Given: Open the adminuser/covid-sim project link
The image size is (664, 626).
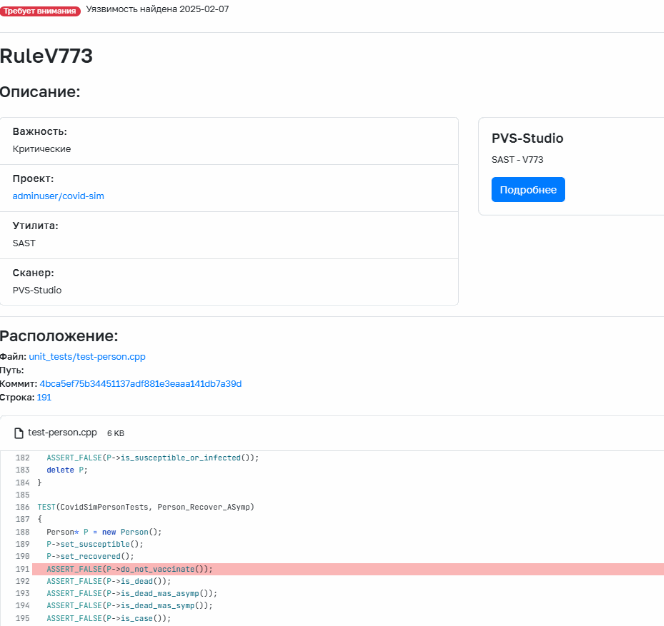Looking at the screenshot, I should click(x=58, y=196).
